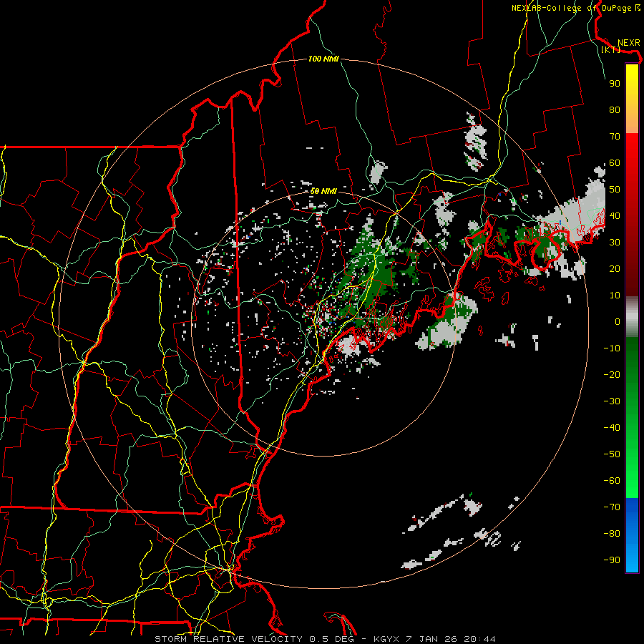Click the "-80" value on the velocity scale

612,534
